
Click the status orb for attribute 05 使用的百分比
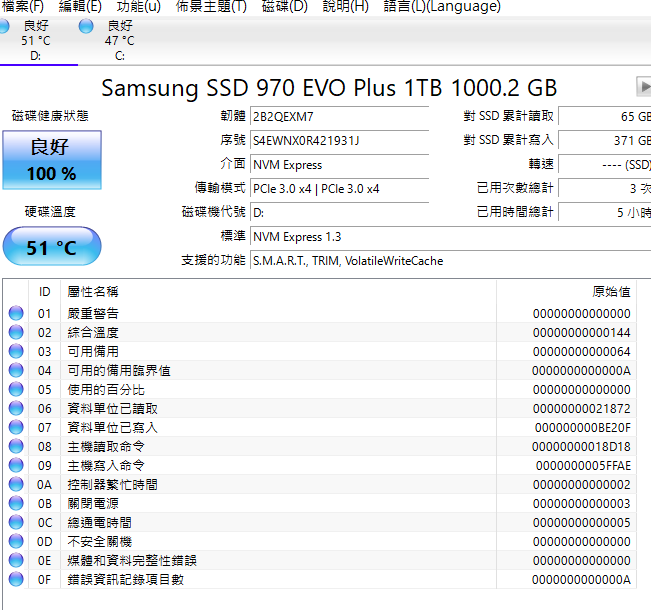click(x=16, y=389)
